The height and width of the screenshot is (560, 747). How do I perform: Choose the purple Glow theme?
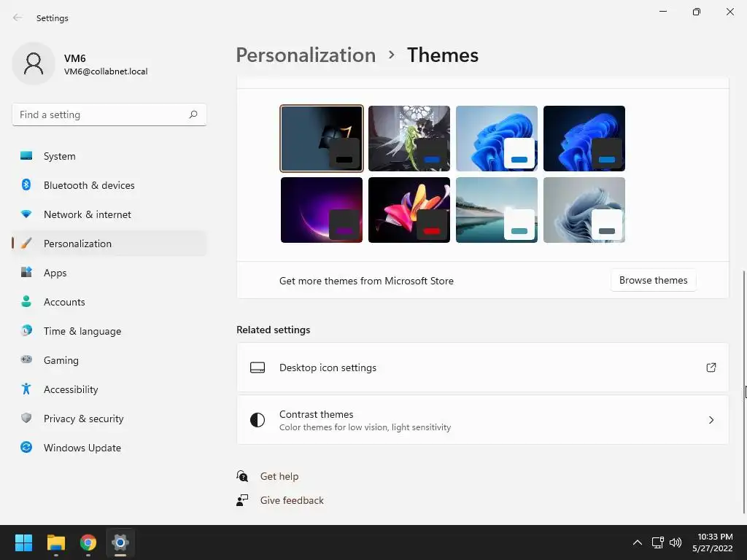322,210
